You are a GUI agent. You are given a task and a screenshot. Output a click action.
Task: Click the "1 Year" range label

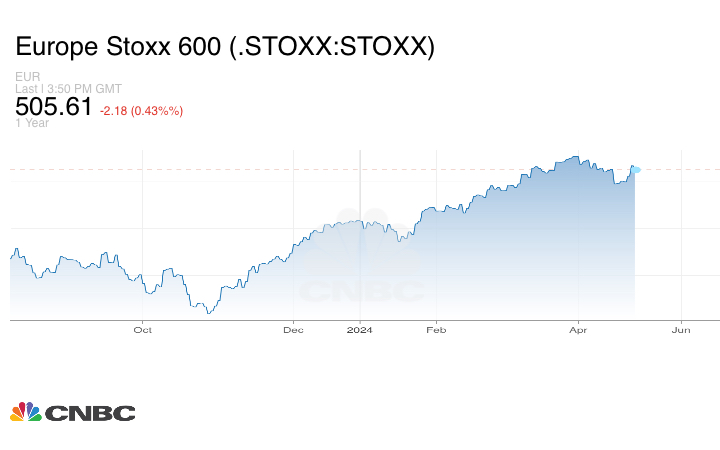32,123
